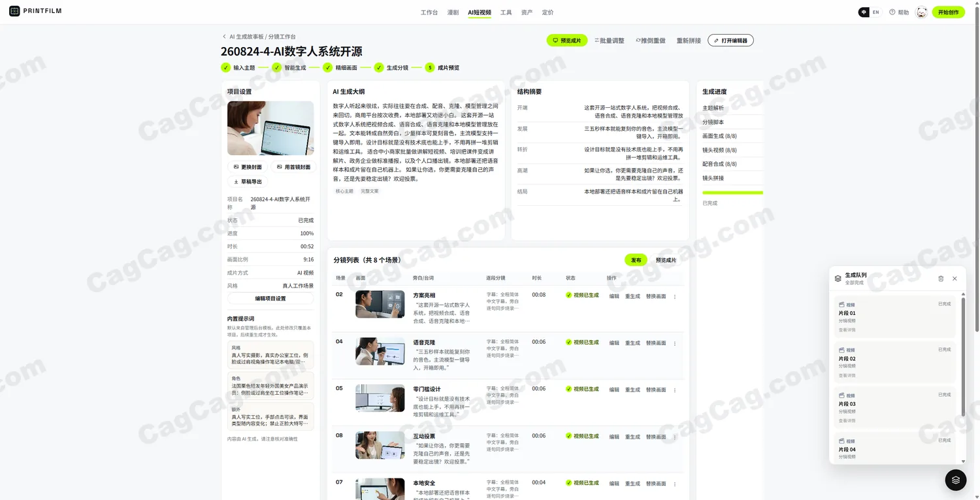Screen dimensions: 980x500
Task: Click the 精细画面 step checkmark
Action: click(x=328, y=67)
